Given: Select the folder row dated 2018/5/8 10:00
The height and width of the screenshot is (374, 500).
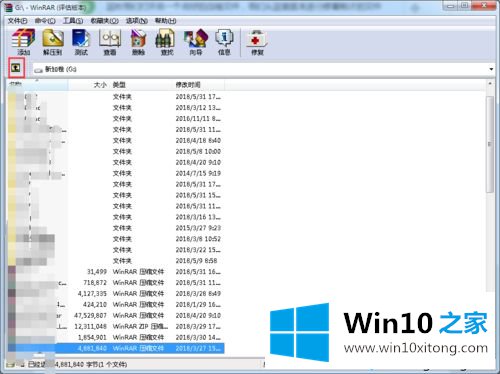Looking at the screenshot, I should tap(116, 151).
